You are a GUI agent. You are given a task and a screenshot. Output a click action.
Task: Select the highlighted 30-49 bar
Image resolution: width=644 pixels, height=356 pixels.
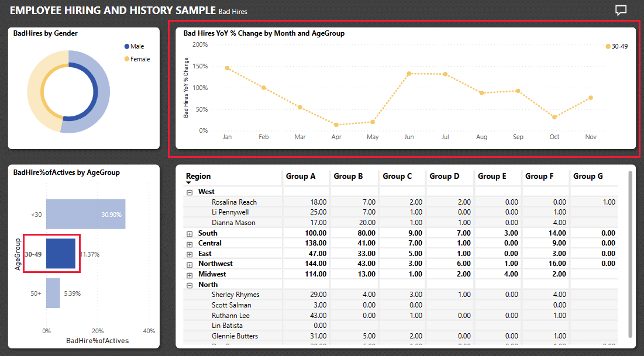[x=61, y=254]
